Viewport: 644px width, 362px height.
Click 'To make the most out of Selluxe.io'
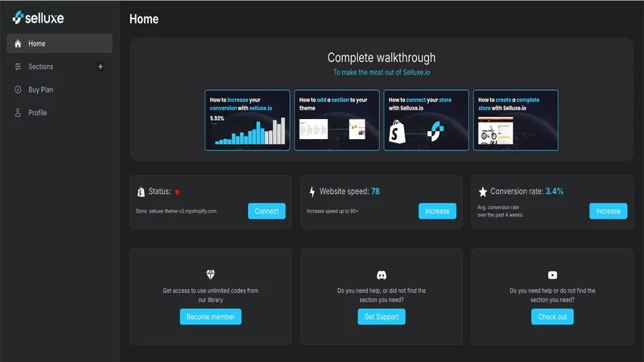(382, 72)
